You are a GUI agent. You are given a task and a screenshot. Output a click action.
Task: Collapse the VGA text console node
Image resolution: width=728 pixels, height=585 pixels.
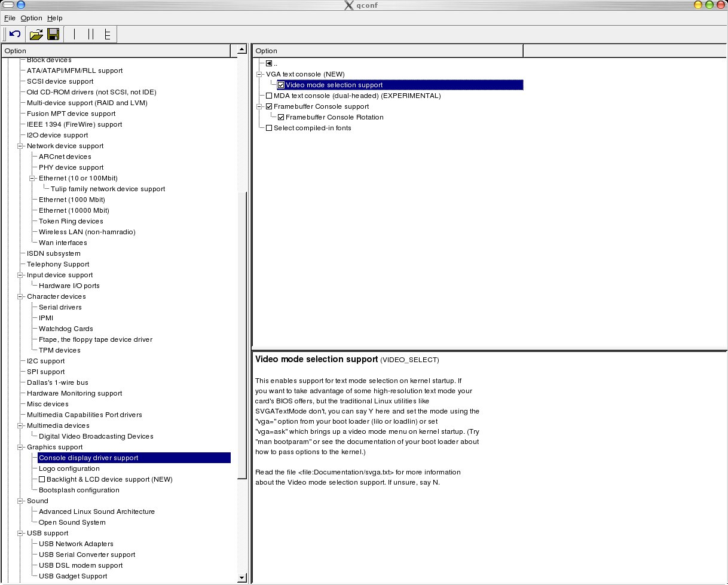259,74
